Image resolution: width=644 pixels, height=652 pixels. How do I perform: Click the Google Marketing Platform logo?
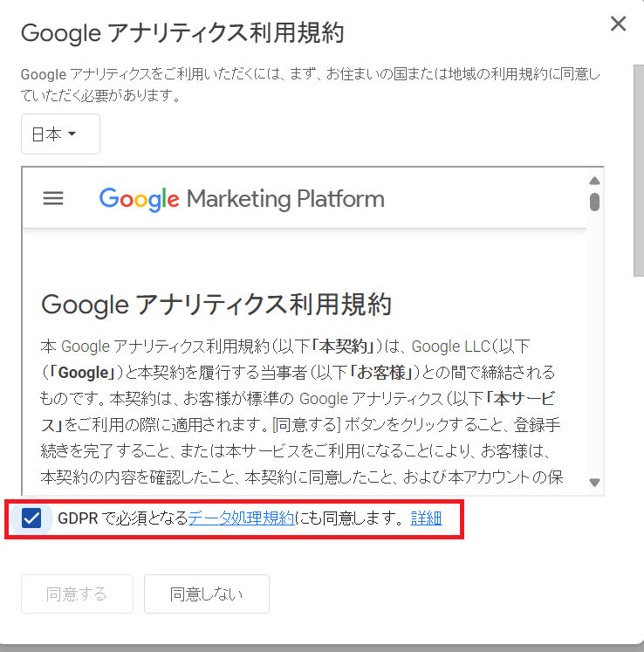click(242, 198)
